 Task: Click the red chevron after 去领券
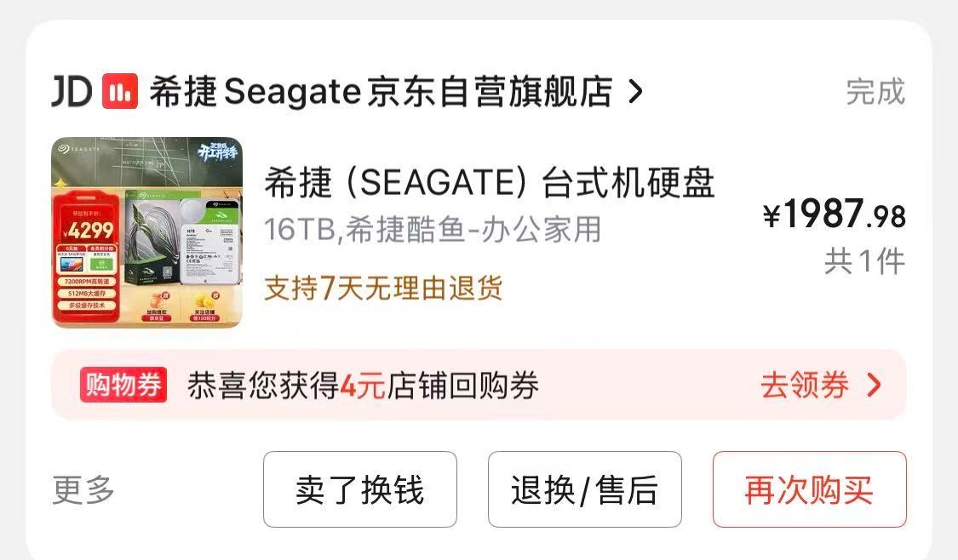875,386
